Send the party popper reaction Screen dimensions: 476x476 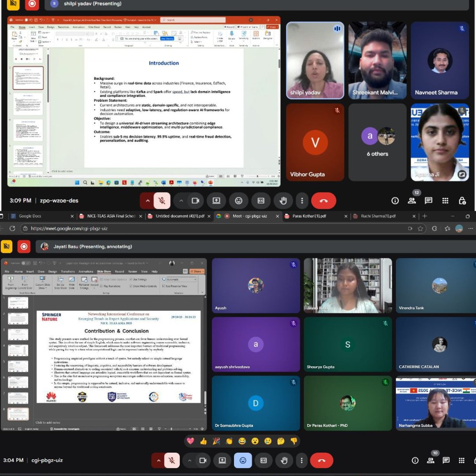(x=216, y=441)
